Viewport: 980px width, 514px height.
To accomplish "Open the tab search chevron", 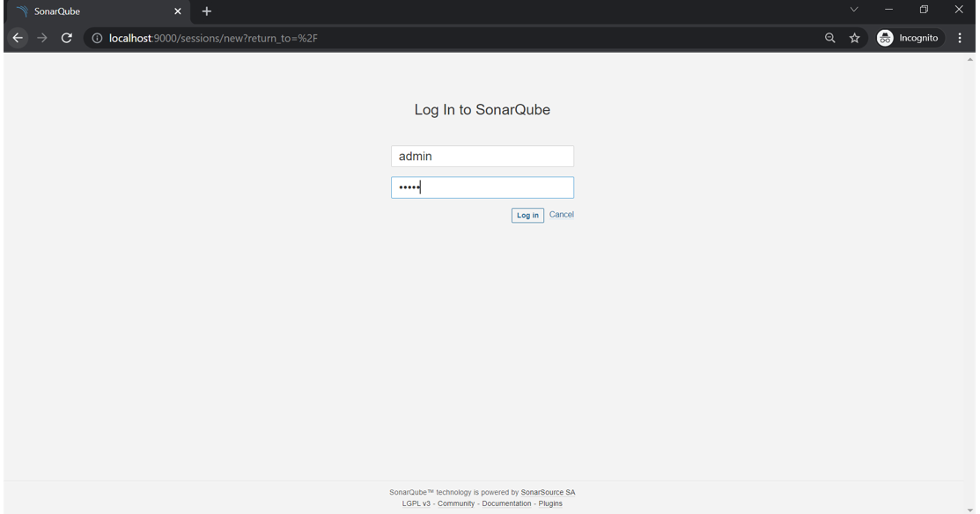I will tap(854, 10).
